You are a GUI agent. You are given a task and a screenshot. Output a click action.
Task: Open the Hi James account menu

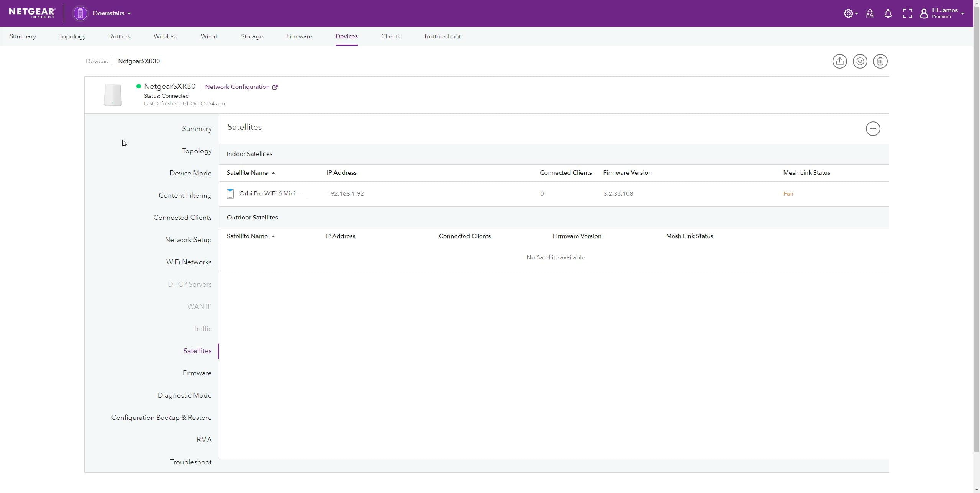944,13
